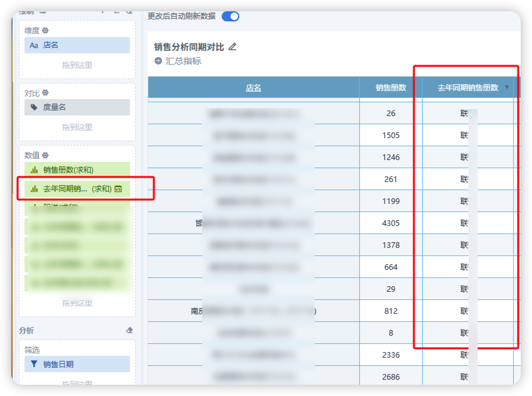
Task: Click the cell with value 2336
Action: coord(391,355)
